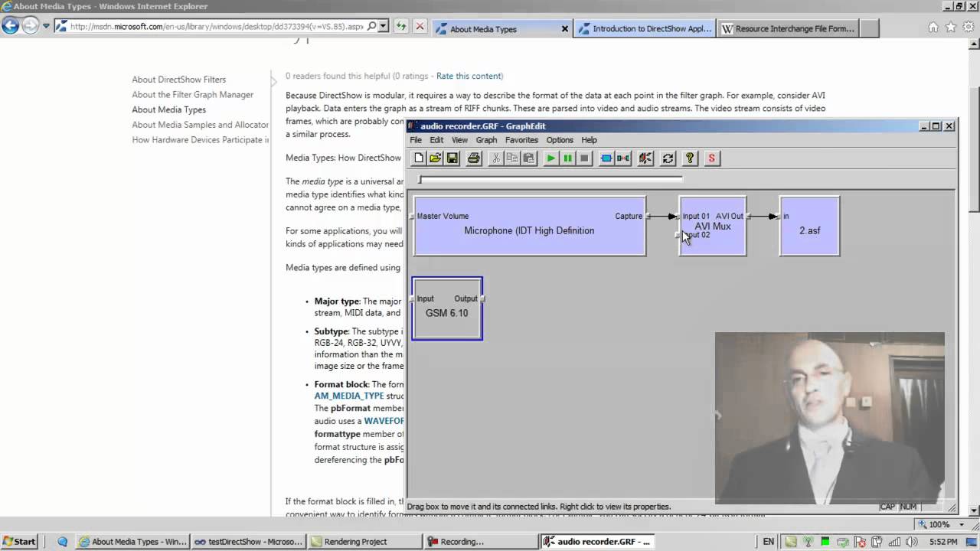Viewport: 980px width, 551px height.
Task: Click the IE Tools gear icon
Action: [x=969, y=28]
